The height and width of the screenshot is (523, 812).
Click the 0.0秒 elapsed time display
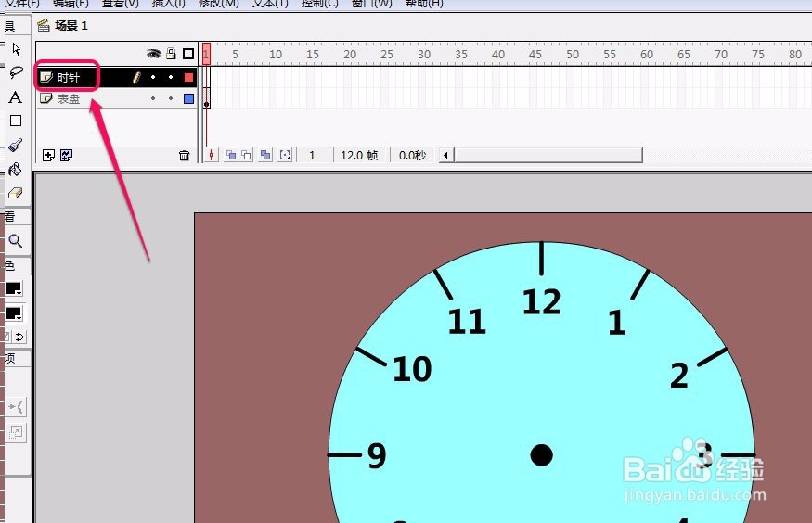[412, 155]
